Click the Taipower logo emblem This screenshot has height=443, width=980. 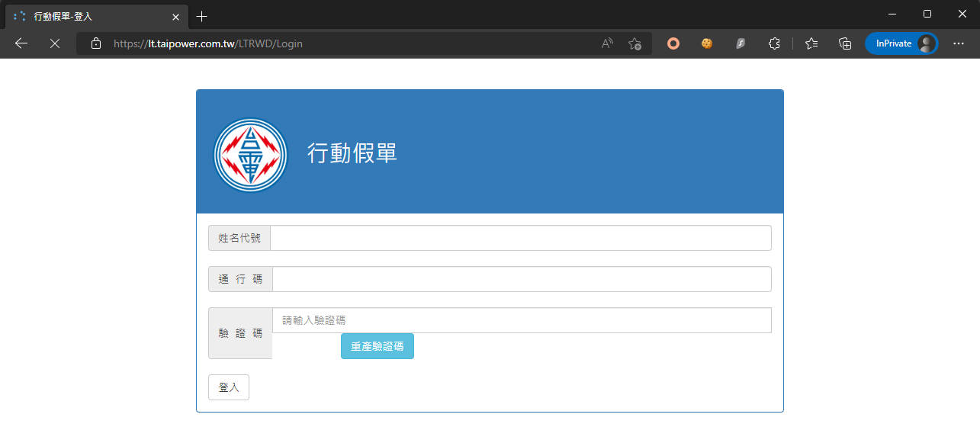click(251, 155)
